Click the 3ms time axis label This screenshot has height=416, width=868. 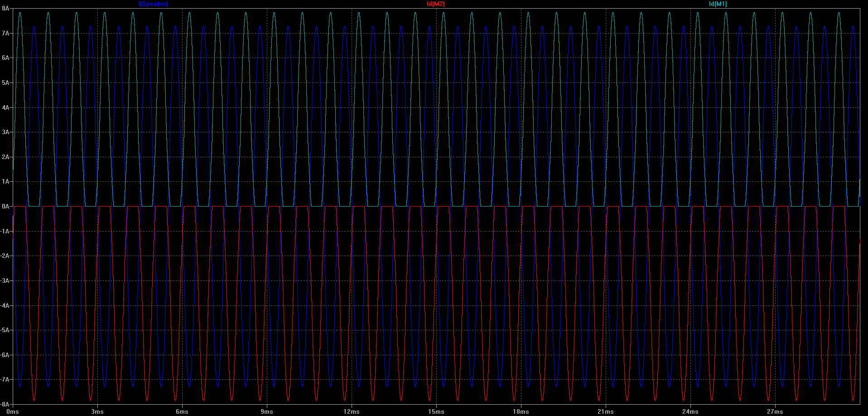tap(97, 412)
